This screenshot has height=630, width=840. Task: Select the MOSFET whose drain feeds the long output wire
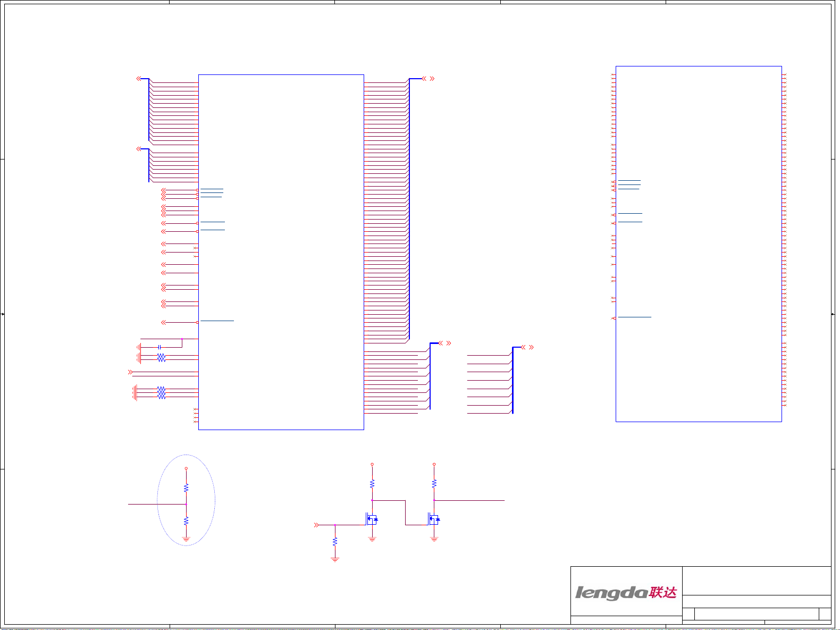tap(434, 518)
